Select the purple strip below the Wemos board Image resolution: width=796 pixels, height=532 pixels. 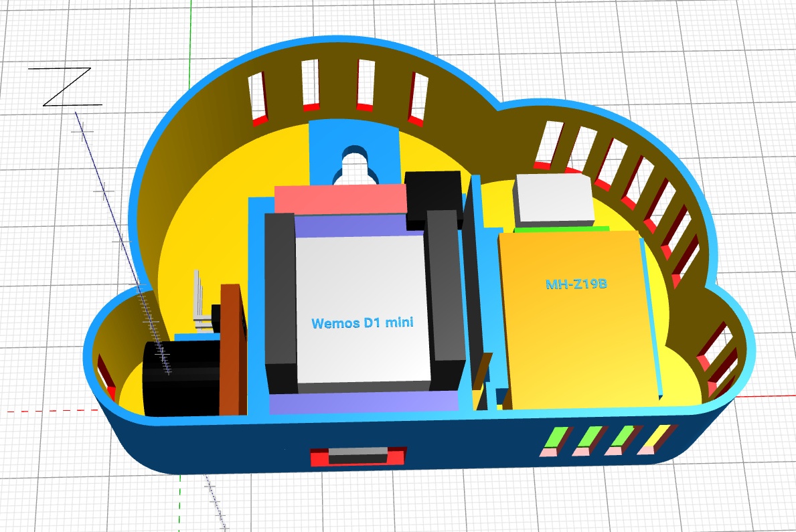[x=362, y=403]
